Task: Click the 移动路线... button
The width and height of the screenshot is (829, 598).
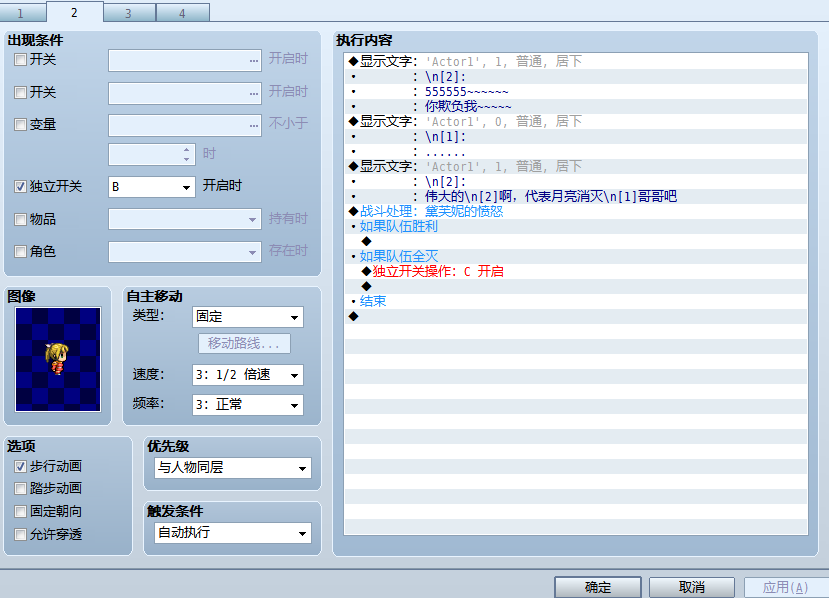Action: coord(244,344)
